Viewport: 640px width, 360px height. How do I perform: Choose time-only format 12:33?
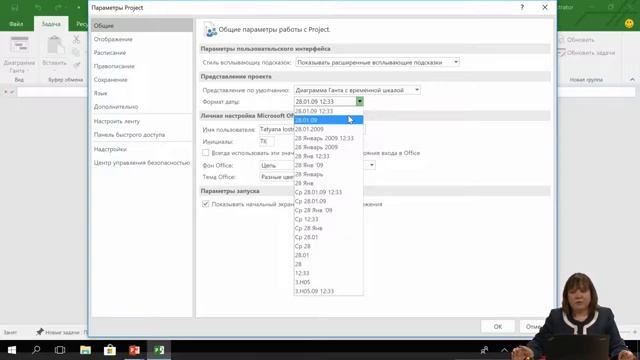[328, 273]
